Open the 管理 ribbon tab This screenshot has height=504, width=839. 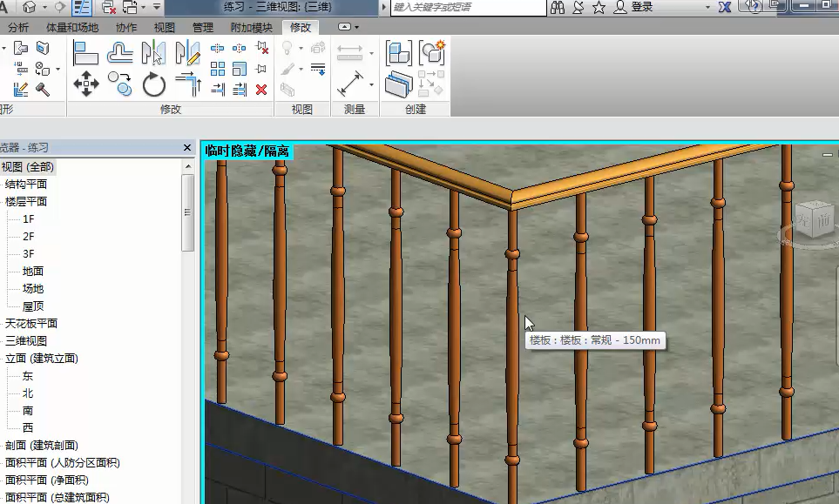pos(202,28)
